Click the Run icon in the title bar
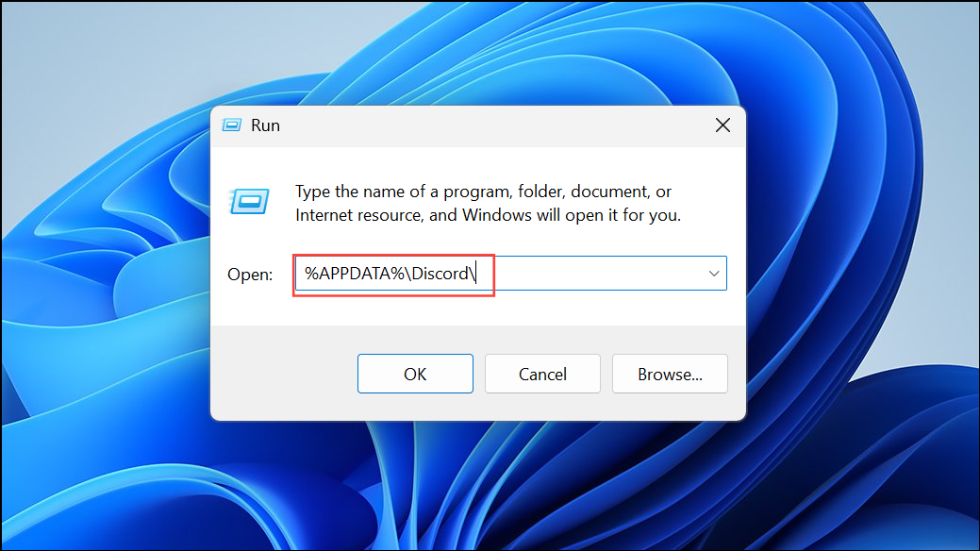The image size is (980, 551). tap(231, 125)
